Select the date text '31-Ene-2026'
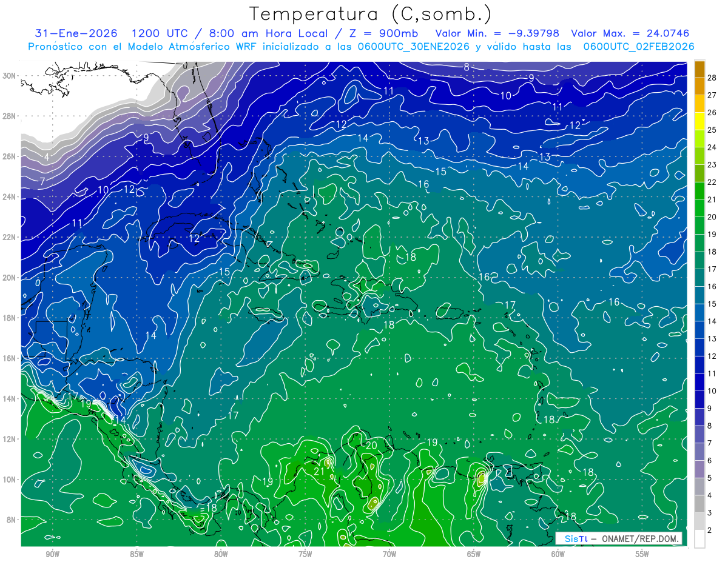The image size is (728, 562). [x=75, y=33]
